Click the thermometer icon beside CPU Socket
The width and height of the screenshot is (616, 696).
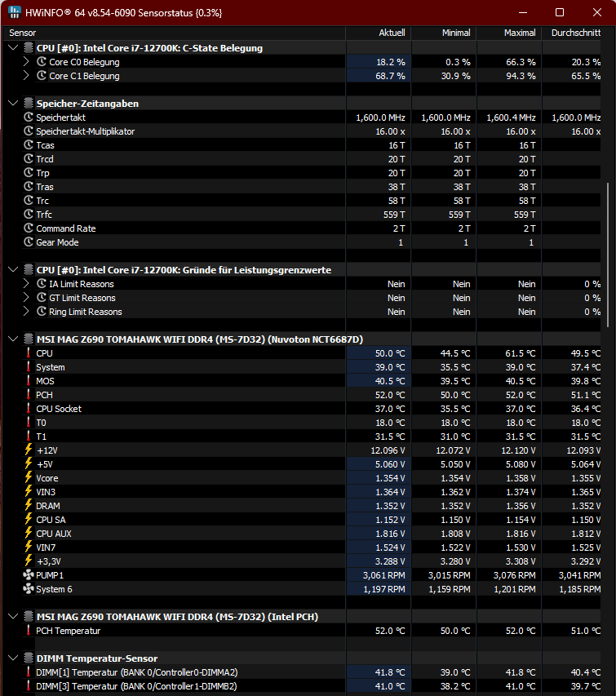click(29, 408)
